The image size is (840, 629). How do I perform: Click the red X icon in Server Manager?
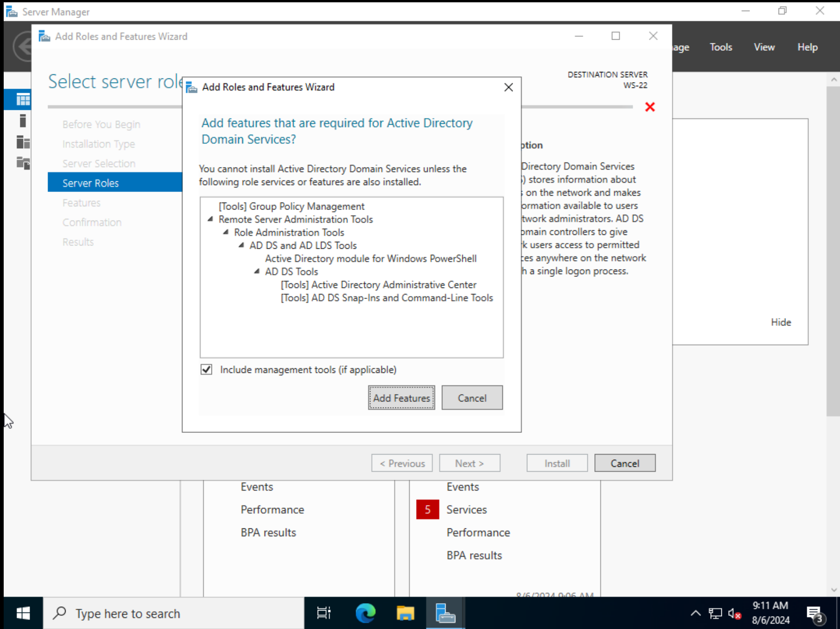650,107
